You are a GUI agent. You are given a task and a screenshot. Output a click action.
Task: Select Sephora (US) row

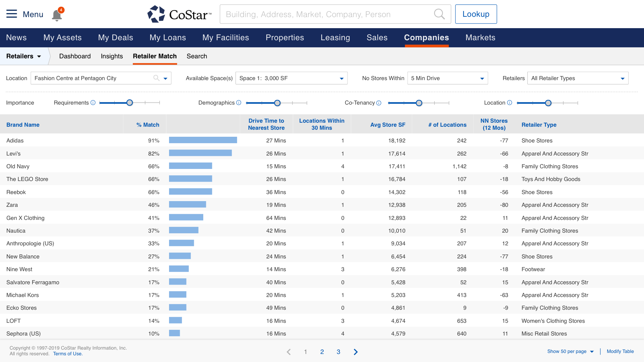point(322,334)
